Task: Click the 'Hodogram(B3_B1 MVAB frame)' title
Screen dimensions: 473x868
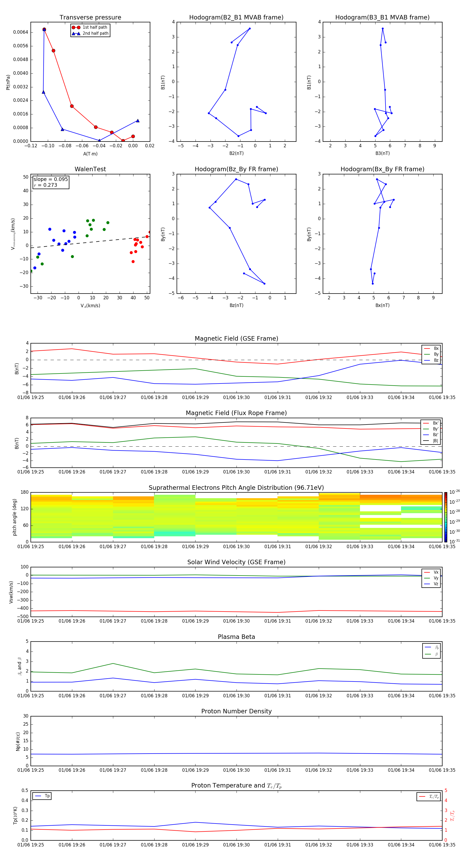Action: (382, 18)
